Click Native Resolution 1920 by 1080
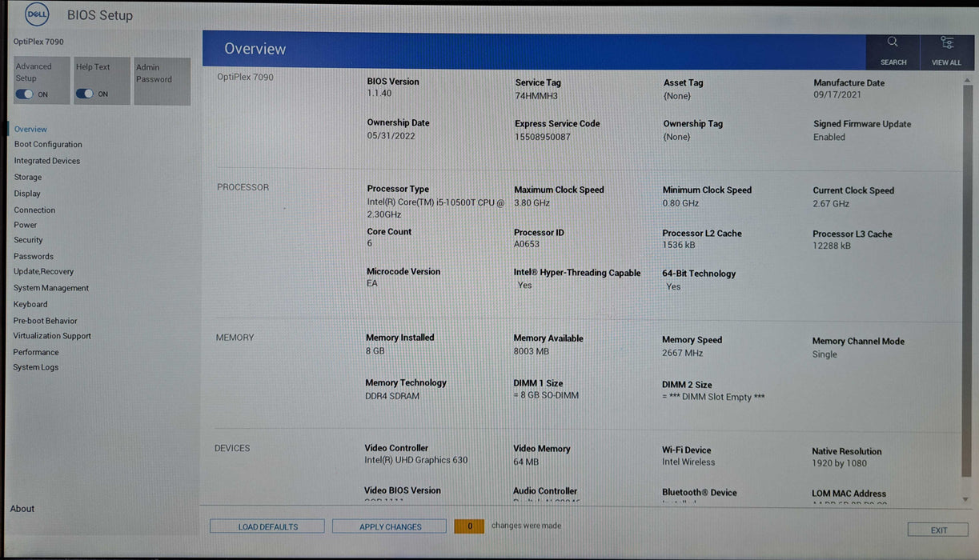This screenshot has height=560, width=979. (839, 463)
